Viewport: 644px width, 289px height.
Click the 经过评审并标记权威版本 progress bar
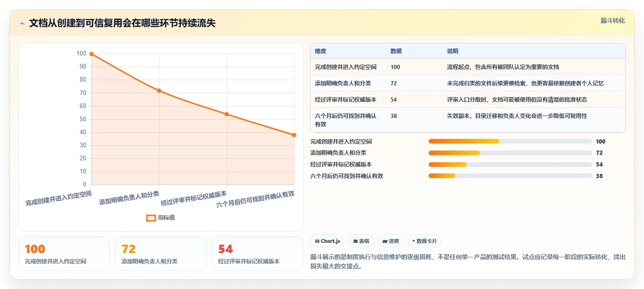click(510, 165)
